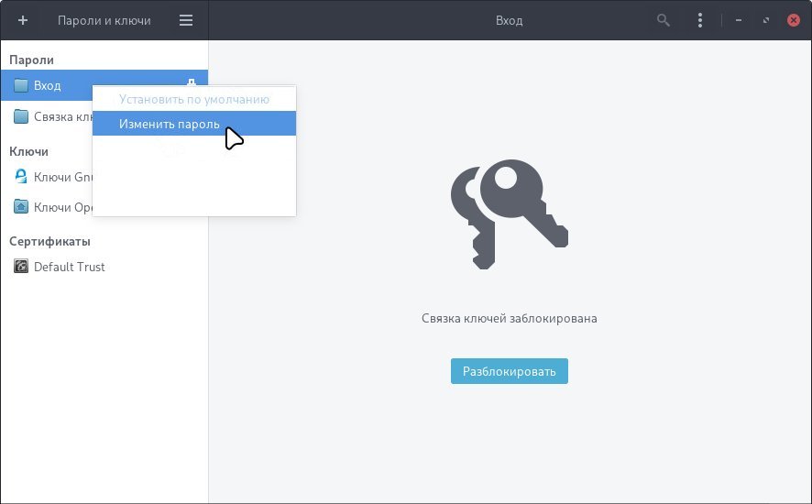Screen dimensions: 812x504
Task: Click the Связка ключей folder icon
Action: (x=21, y=116)
